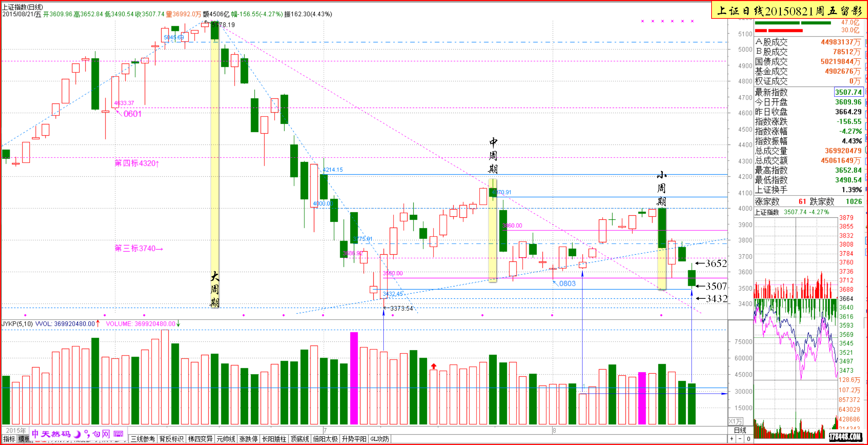Click the red up arrow marker above volume bar
Image resolution: width=868 pixels, height=445 pixels.
tap(433, 366)
